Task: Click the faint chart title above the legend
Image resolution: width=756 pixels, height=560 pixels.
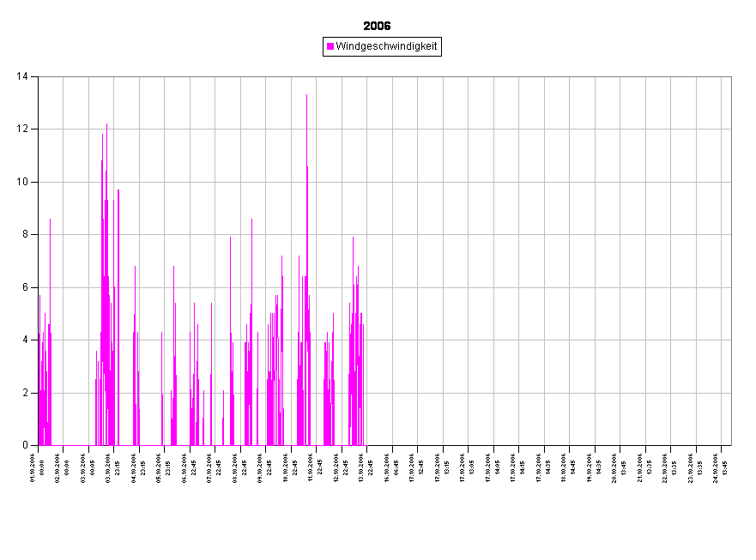Action: point(378,26)
